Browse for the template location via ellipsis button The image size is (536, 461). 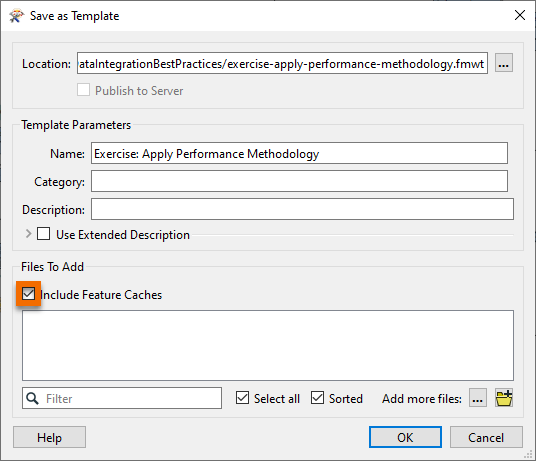coord(504,63)
